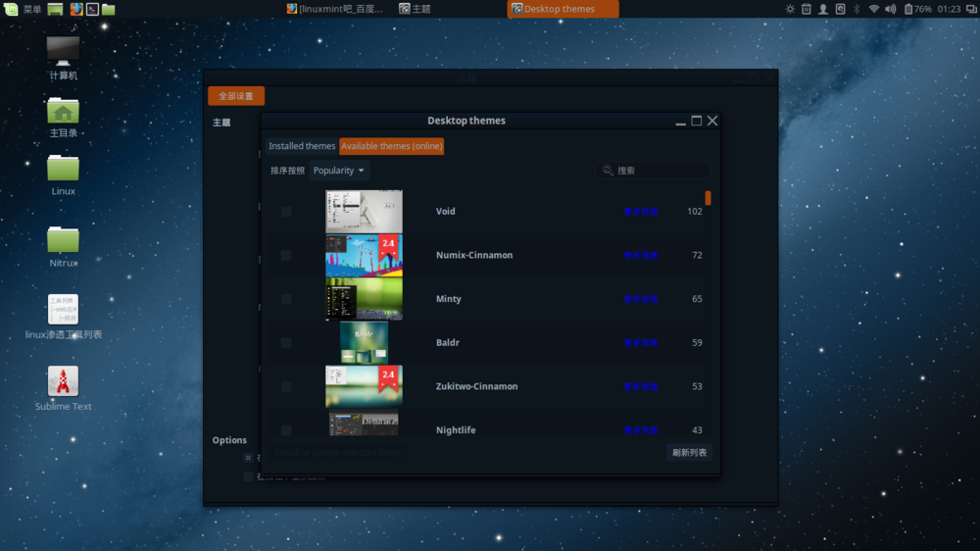This screenshot has width=980, height=551.
Task: Open the volume sound applet
Action: point(891,9)
